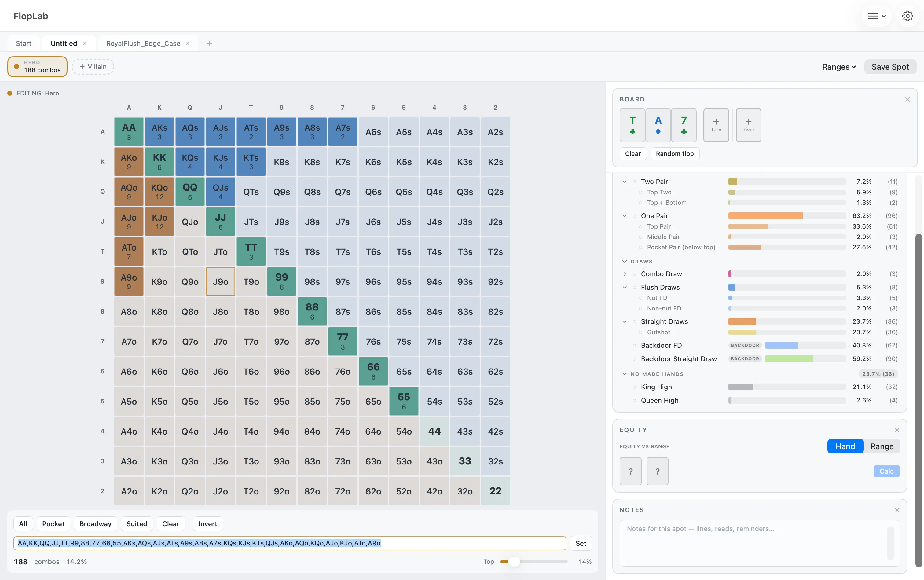Pick the first unknown equity hand card
The width and height of the screenshot is (924, 580).
click(630, 471)
